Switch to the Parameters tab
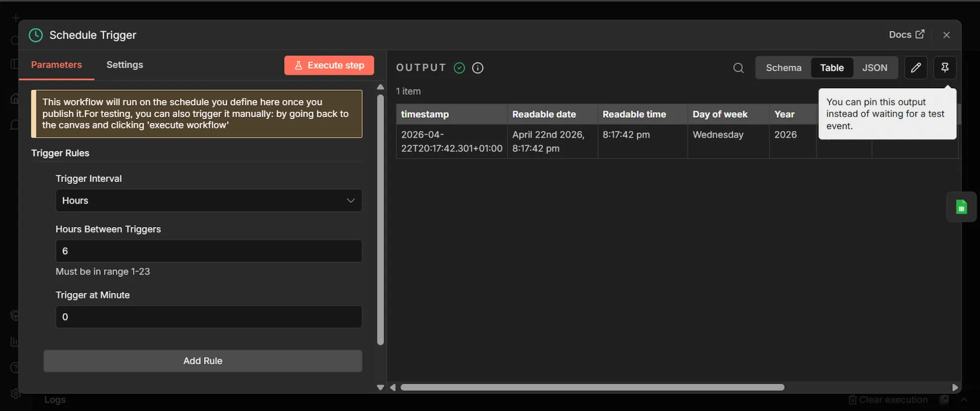Viewport: 980px width, 411px height. click(56, 65)
